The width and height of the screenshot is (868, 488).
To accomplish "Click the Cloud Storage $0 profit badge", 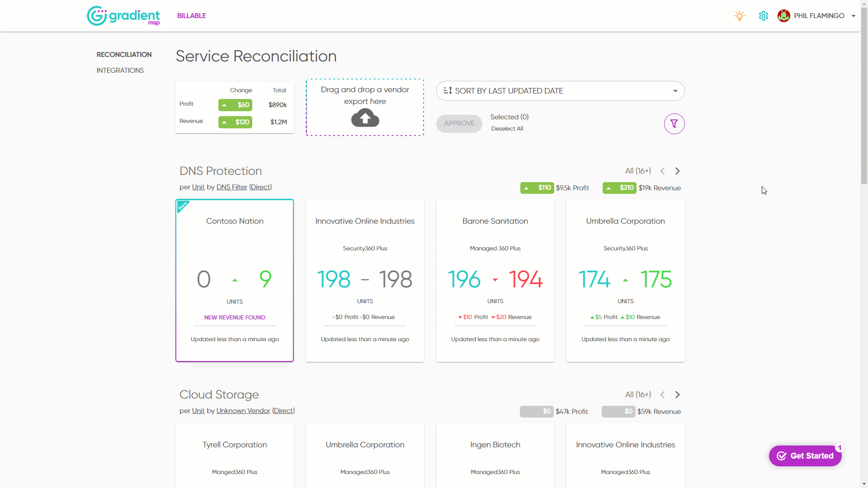I will (x=537, y=412).
